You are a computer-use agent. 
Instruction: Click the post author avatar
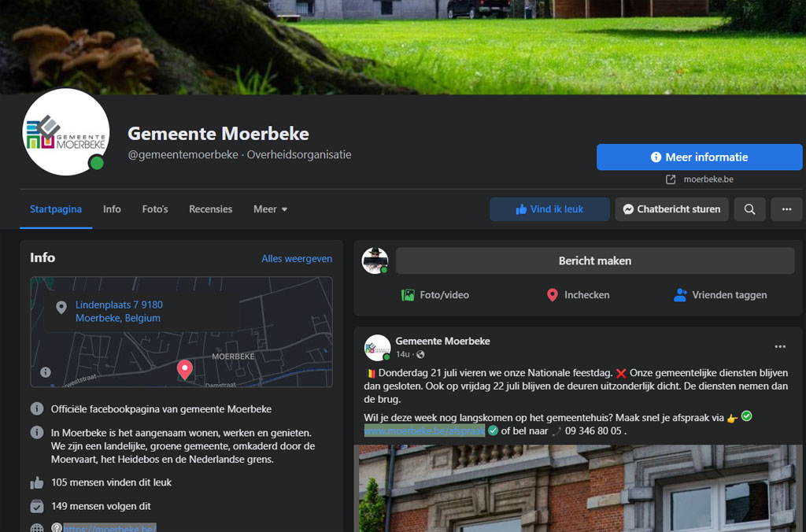point(377,348)
